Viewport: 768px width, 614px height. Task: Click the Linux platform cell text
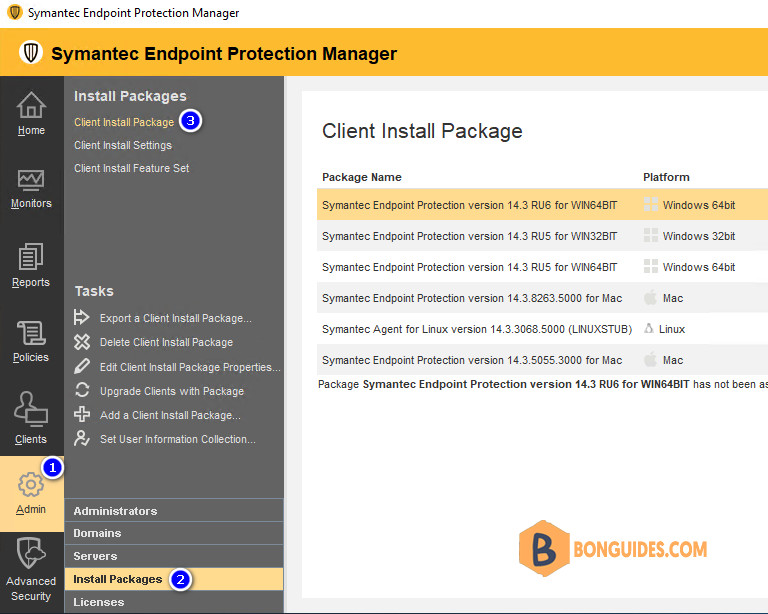click(x=672, y=329)
